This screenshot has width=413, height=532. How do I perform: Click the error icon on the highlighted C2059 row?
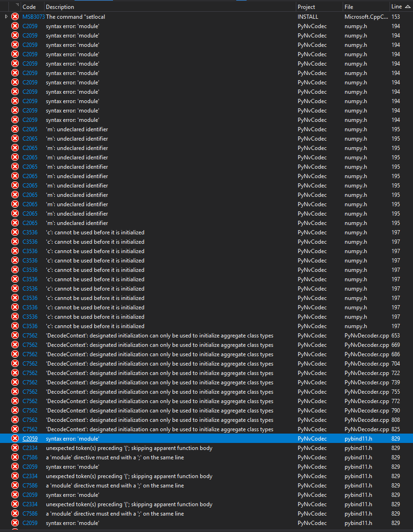[15, 438]
